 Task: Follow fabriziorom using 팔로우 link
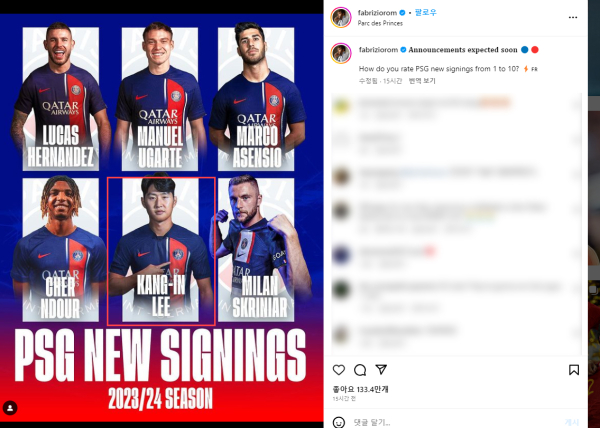(x=426, y=12)
